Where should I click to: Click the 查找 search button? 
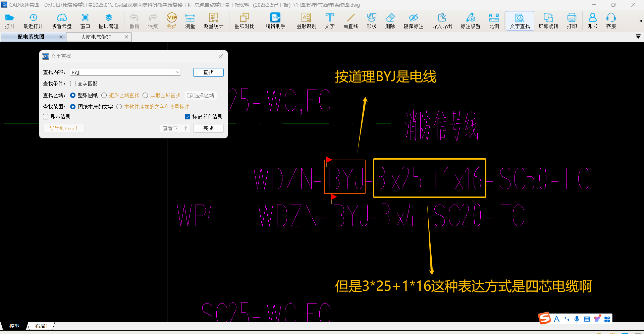point(208,72)
